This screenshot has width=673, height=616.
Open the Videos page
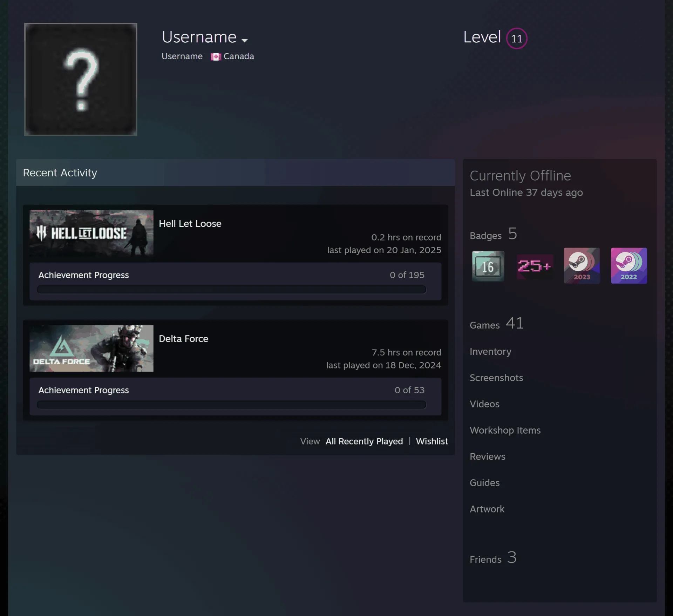pos(484,404)
